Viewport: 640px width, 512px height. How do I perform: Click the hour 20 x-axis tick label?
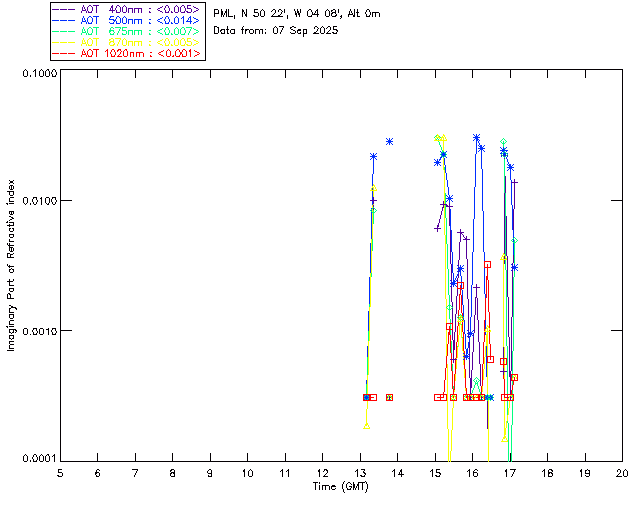[x=622, y=472]
